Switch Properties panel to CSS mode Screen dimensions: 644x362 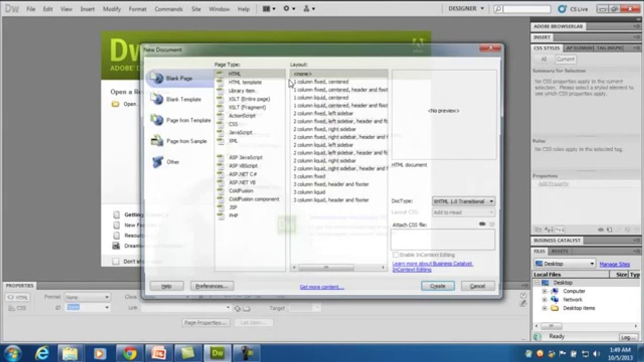[x=18, y=308]
